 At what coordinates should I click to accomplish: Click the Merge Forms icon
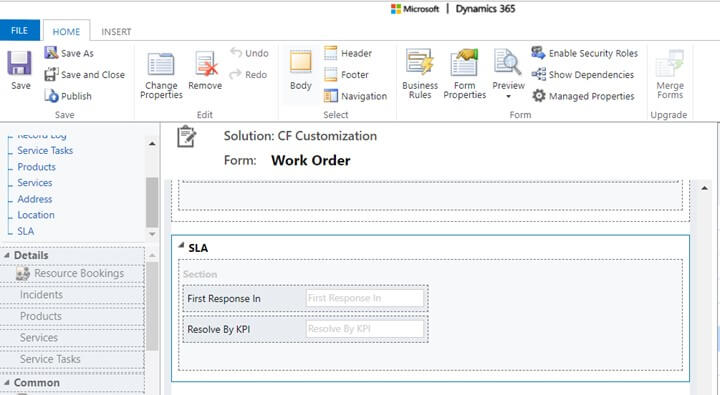pos(669,63)
